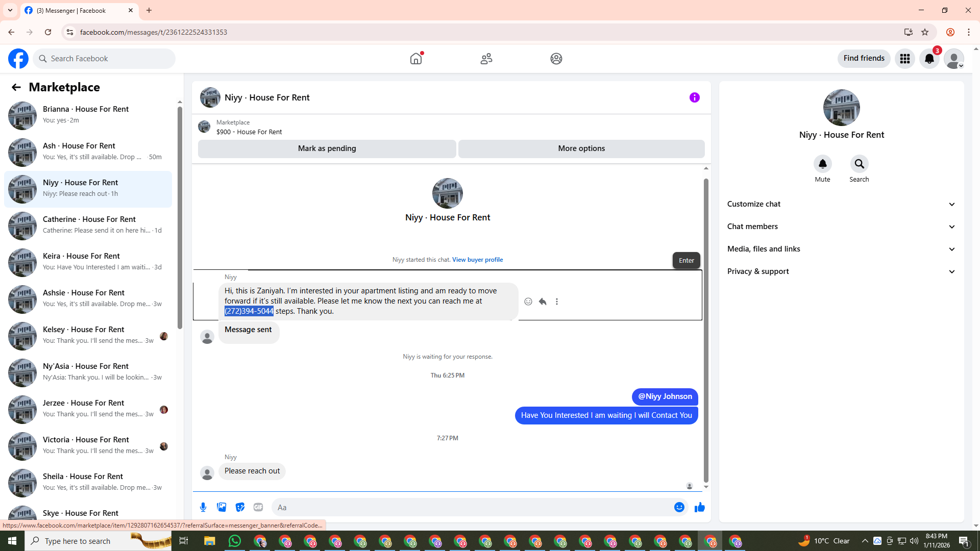The width and height of the screenshot is (980, 551).
Task: Search in the Niyy conversation
Action: [860, 164]
